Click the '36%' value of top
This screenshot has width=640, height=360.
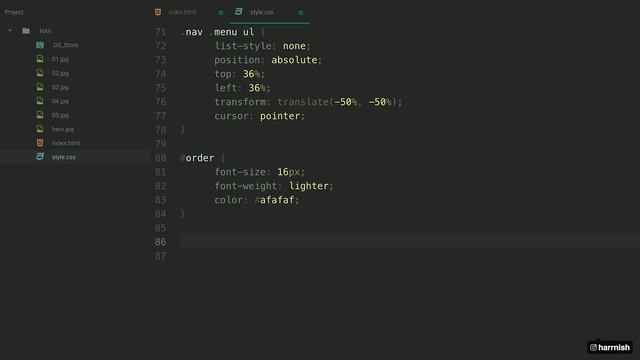(x=251, y=74)
